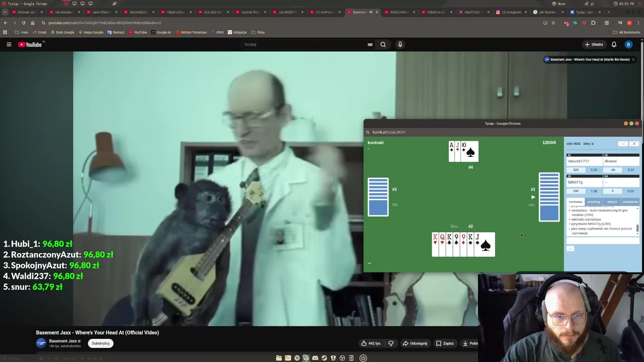The width and height of the screenshot is (644, 362).
Task: Start voice search with microphone icon
Action: pos(400,44)
